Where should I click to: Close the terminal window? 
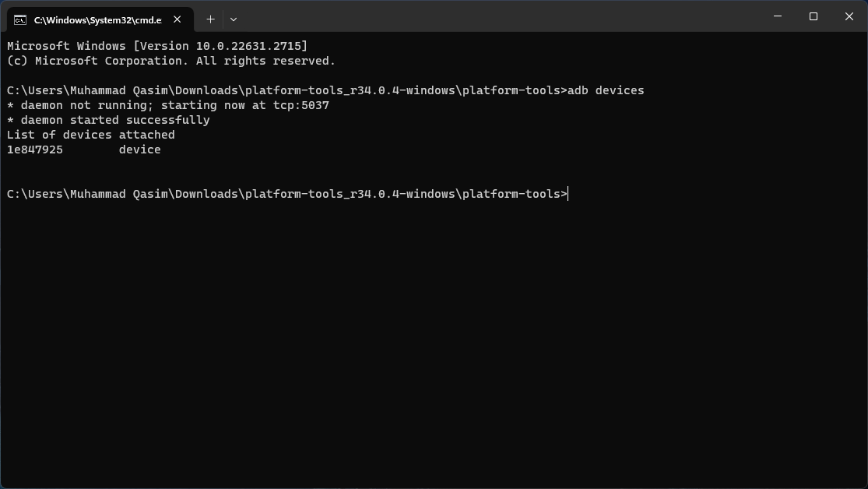coord(849,16)
